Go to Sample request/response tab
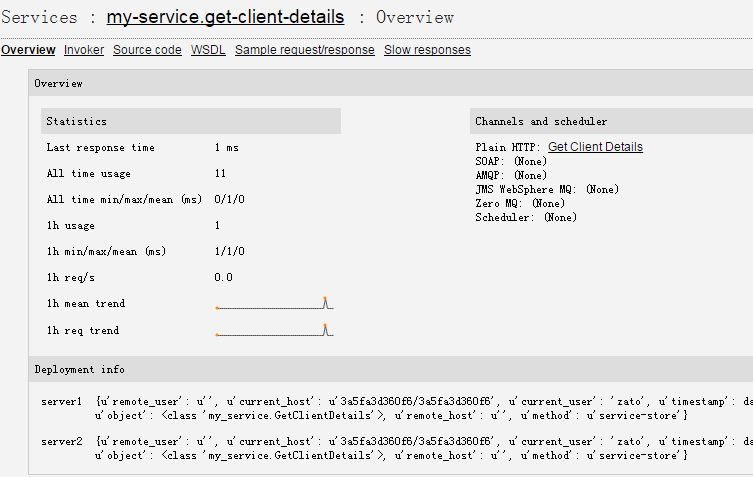Screen dimensions: 753x477 (x=304, y=50)
